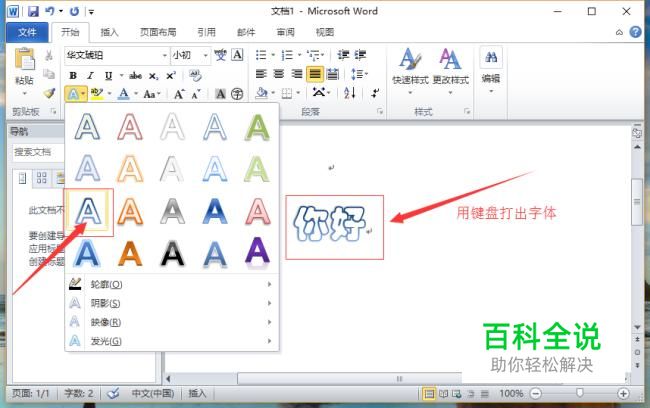Select the purple A text effect preset
650x408 pixels.
pyautogui.click(x=257, y=252)
